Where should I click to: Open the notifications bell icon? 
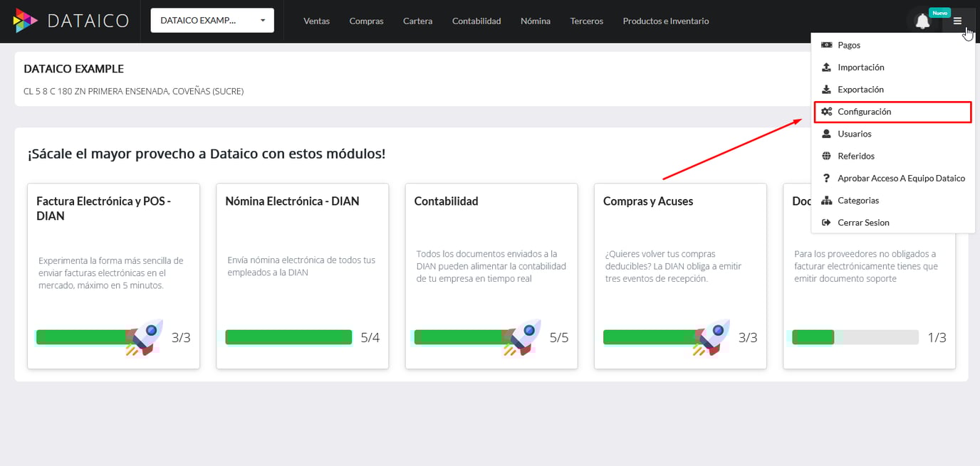[x=922, y=21]
